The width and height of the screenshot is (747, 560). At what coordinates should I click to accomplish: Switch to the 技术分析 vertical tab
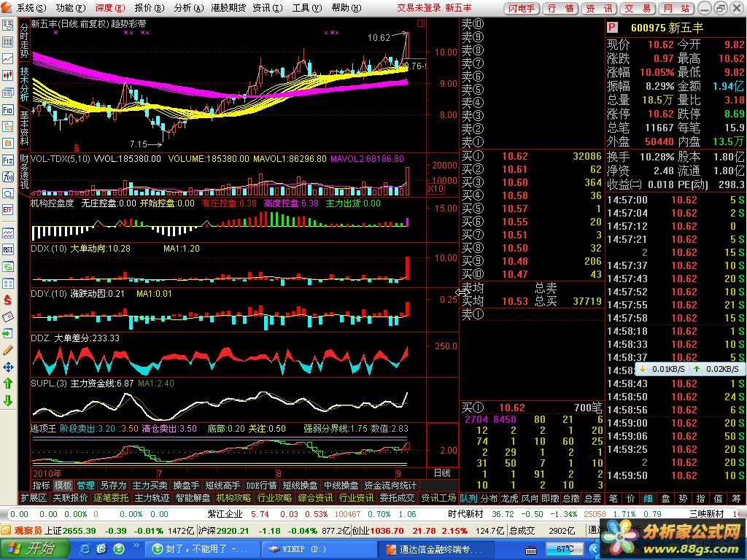point(24,84)
